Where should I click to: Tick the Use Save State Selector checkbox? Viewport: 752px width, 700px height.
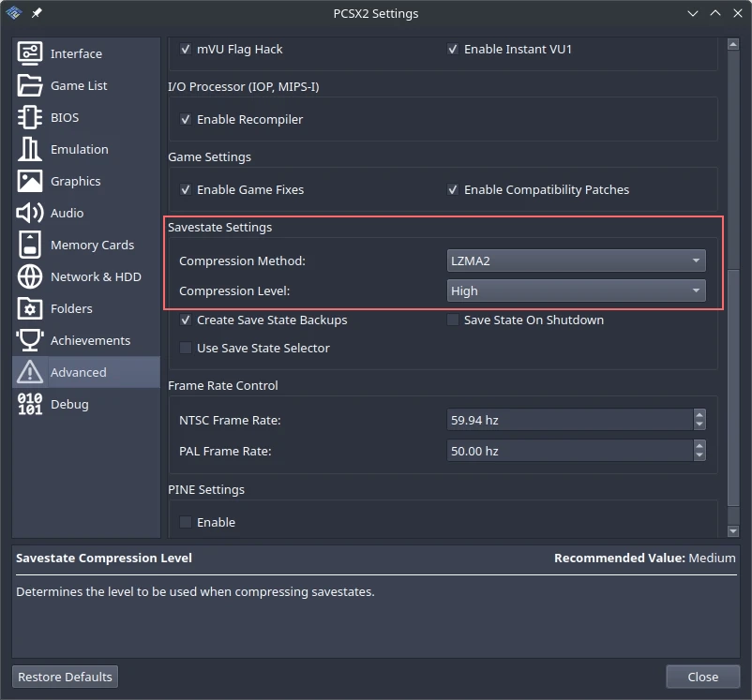pyautogui.click(x=186, y=348)
